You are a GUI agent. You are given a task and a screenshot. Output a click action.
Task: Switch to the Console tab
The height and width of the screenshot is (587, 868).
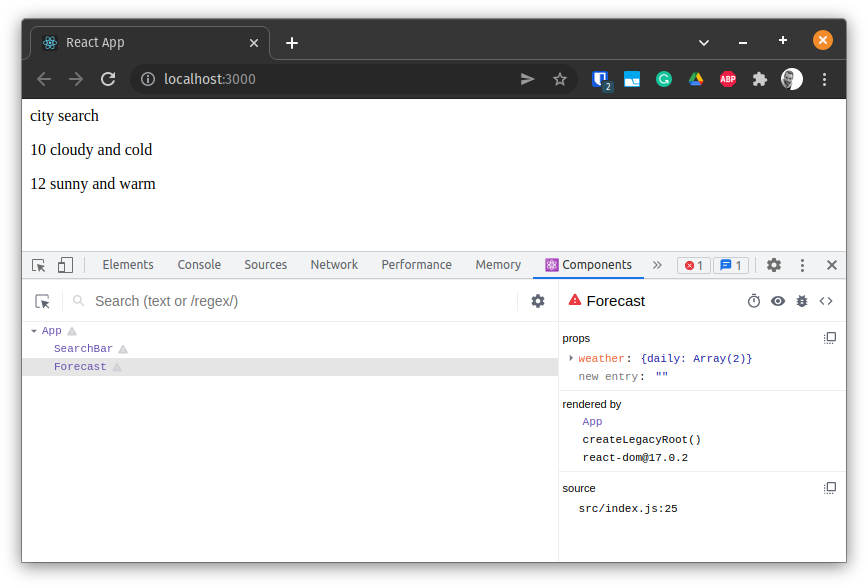click(x=199, y=265)
